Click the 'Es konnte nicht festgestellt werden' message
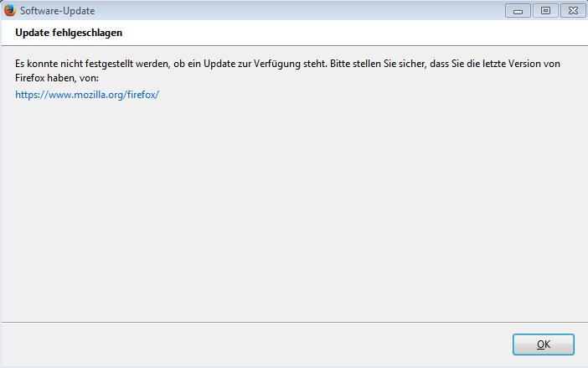This screenshot has height=368, width=588. coord(287,71)
